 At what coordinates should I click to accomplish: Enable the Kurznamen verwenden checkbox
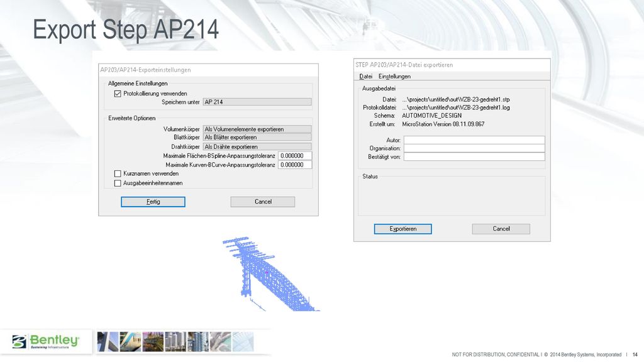(x=118, y=173)
